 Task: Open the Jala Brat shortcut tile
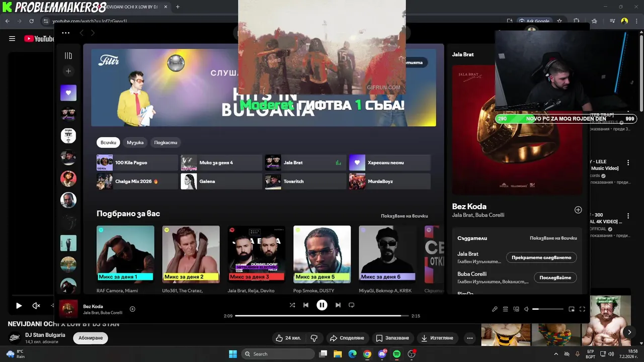305,163
